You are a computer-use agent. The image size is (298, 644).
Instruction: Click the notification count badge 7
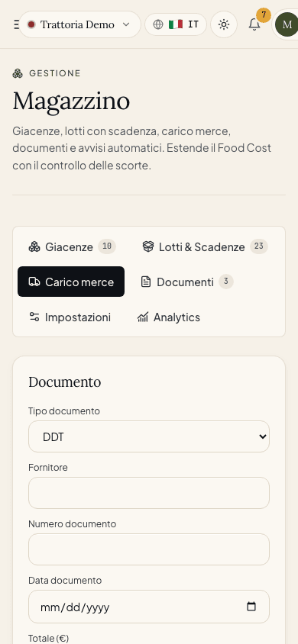pos(264,15)
